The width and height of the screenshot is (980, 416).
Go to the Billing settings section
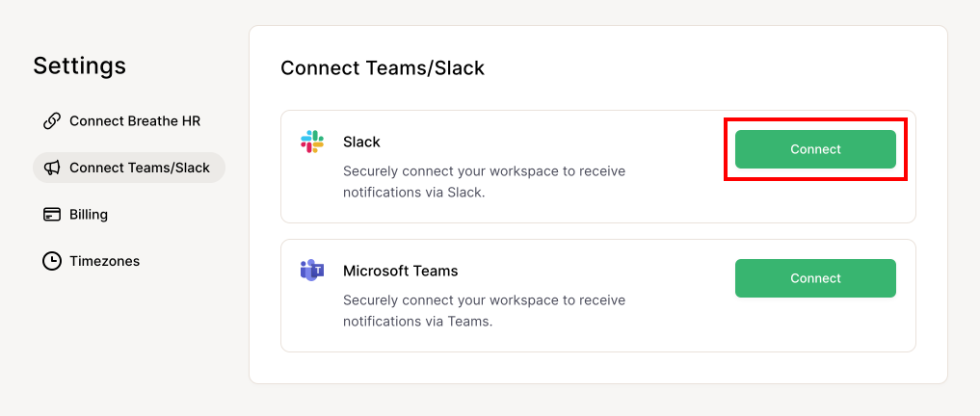click(x=89, y=215)
